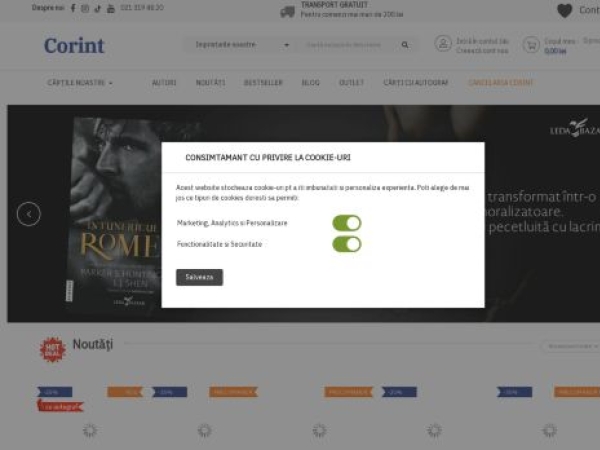Click the Salveaza button
Screen dimensions: 600x450
[199, 277]
